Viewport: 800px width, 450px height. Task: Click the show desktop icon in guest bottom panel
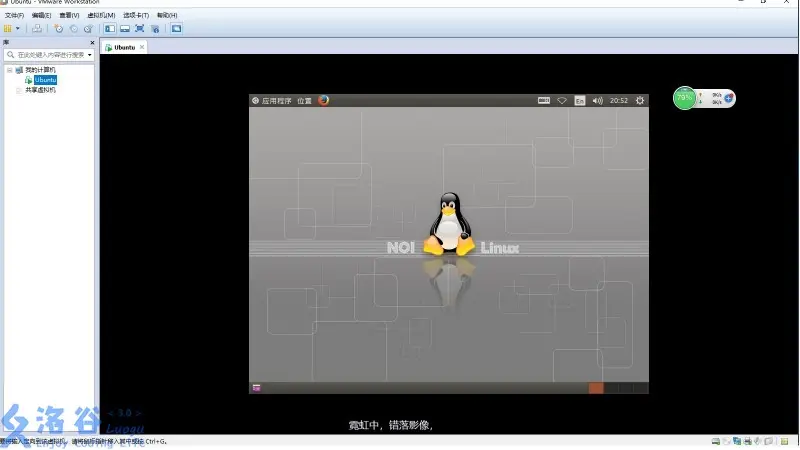pos(257,388)
